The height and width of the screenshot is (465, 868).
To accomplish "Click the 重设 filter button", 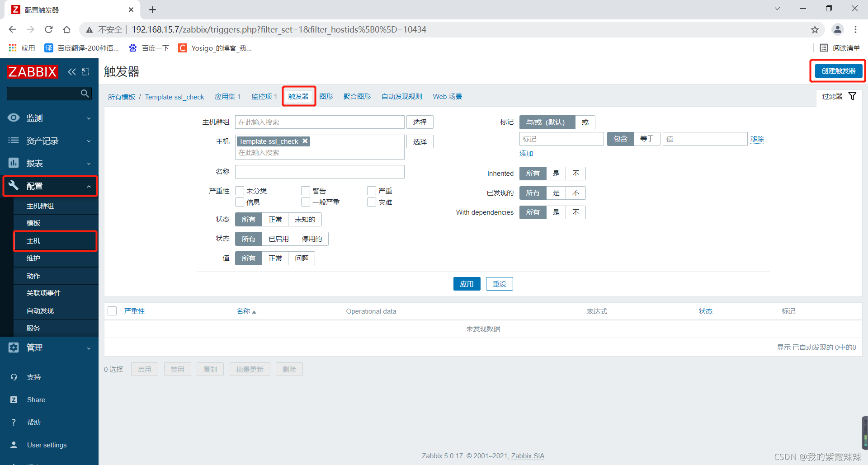I will point(500,284).
